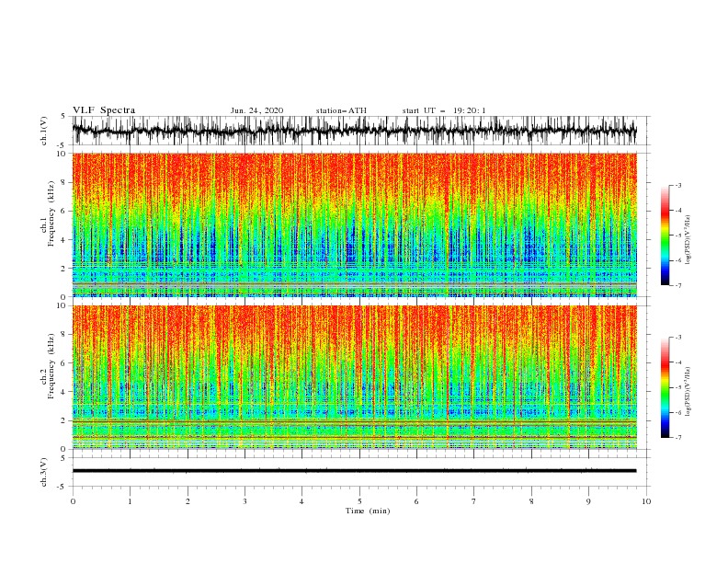The width and height of the screenshot is (728, 563).
Task: Click the "ch.3(V)" axis label
Action: [x=44, y=473]
